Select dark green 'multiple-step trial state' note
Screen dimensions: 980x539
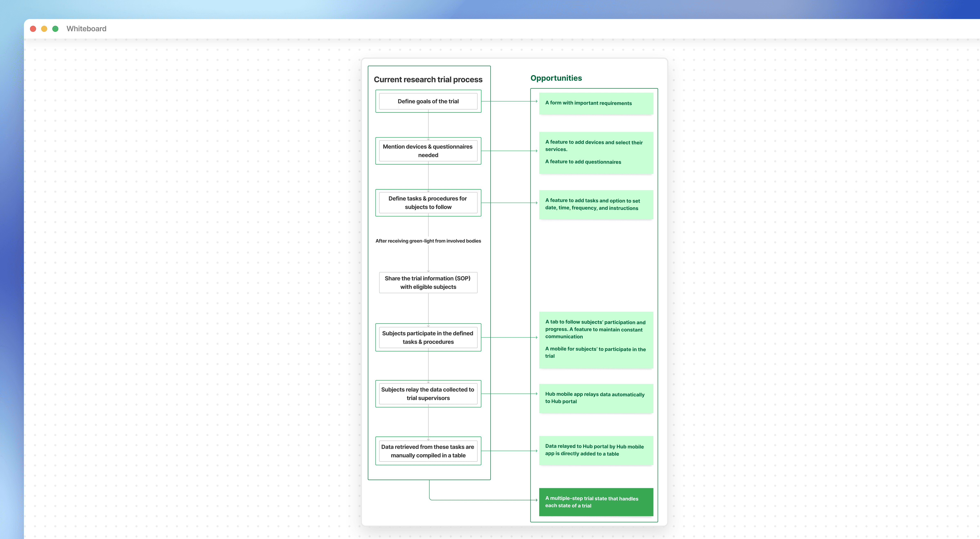(596, 502)
